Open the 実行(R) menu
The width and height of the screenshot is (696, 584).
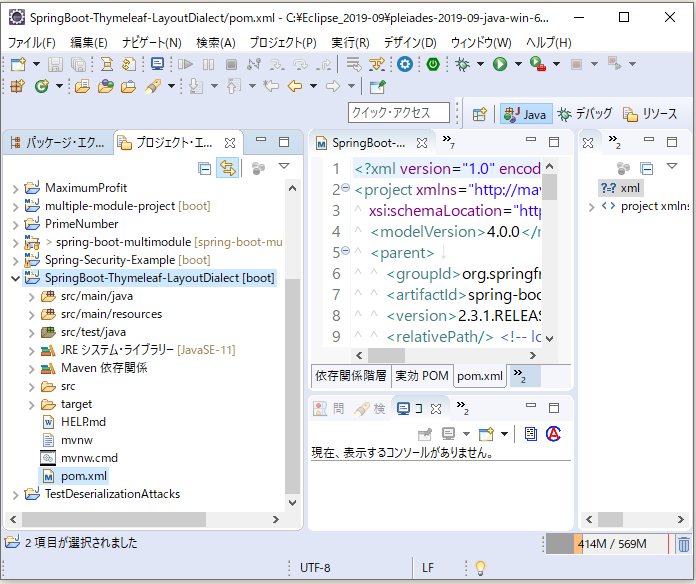[350, 43]
